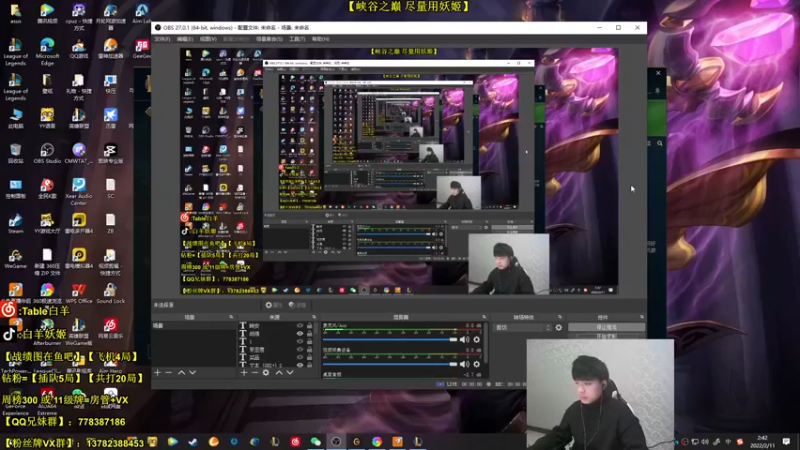The height and width of the screenshot is (450, 800).
Task: Toggle visibility of fifth text source
Action: tap(300, 357)
